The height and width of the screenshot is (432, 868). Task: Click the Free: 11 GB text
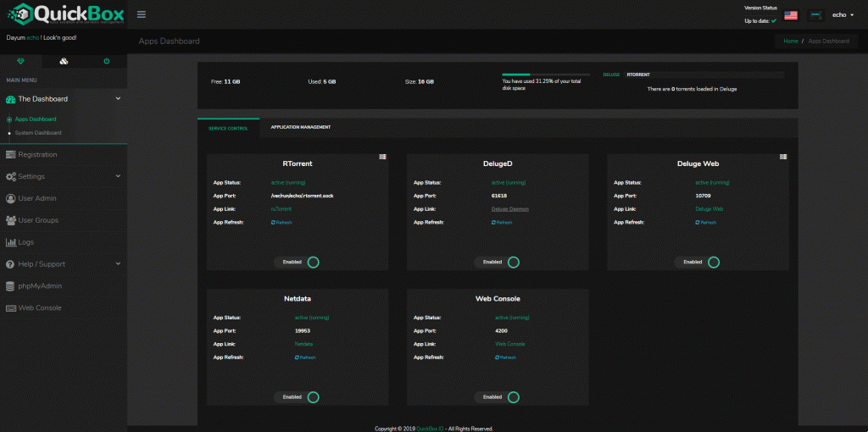(x=225, y=82)
